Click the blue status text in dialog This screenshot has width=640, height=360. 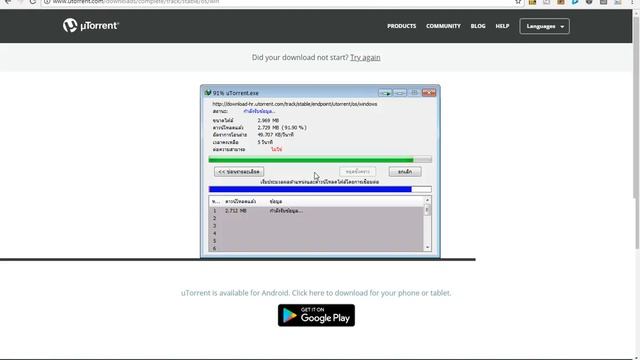[x=259, y=111]
